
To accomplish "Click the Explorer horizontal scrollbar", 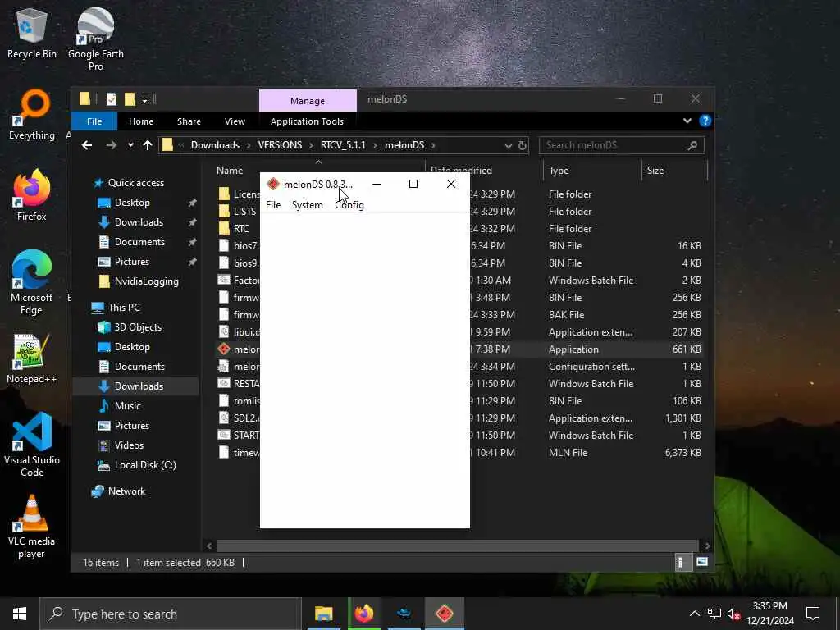I will tap(458, 546).
